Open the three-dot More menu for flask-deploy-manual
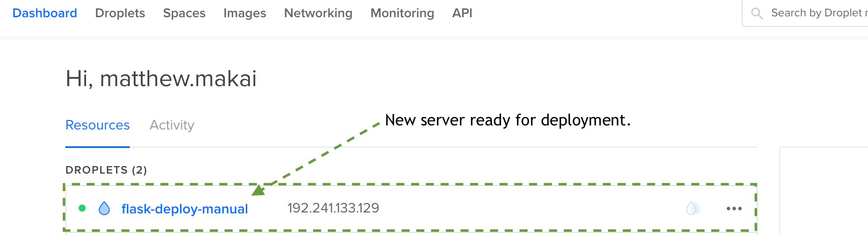The width and height of the screenshot is (868, 235). coord(734,208)
